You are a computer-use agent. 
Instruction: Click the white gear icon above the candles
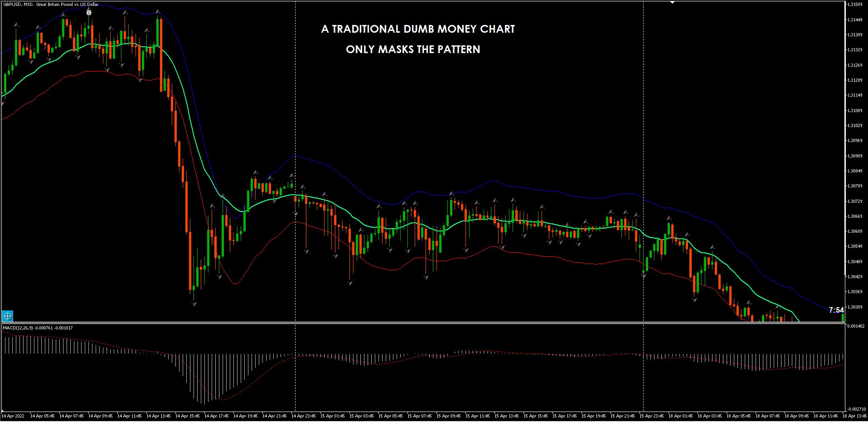pyautogui.click(x=89, y=13)
